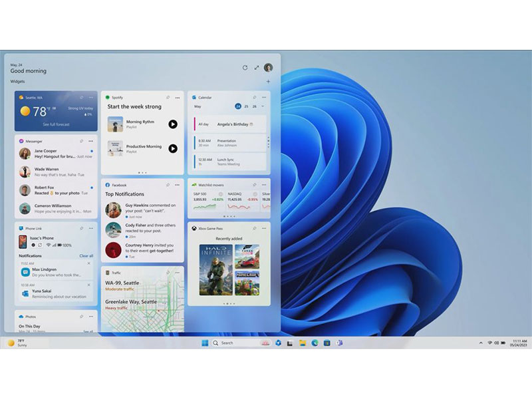Open Max Lindgren's notification message
532x399 pixels.
click(x=56, y=272)
